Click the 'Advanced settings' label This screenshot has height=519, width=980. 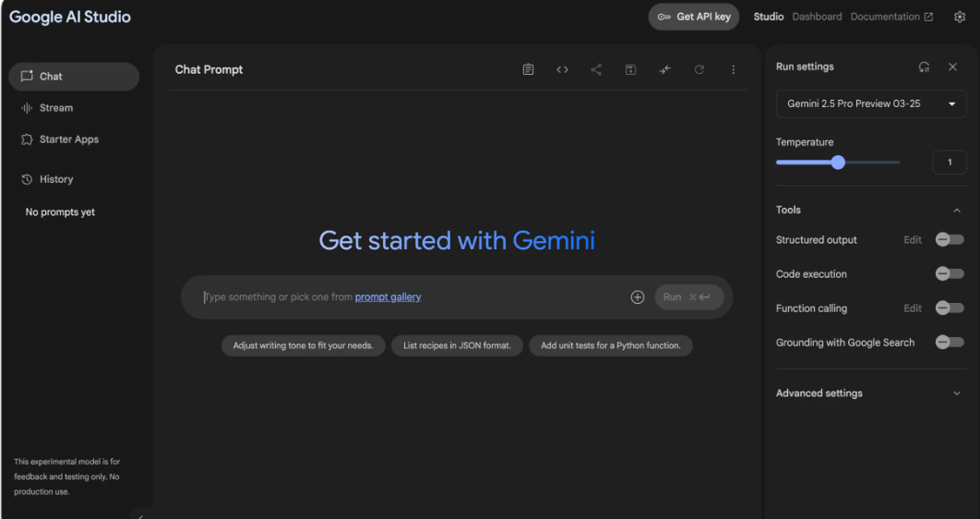click(x=819, y=393)
